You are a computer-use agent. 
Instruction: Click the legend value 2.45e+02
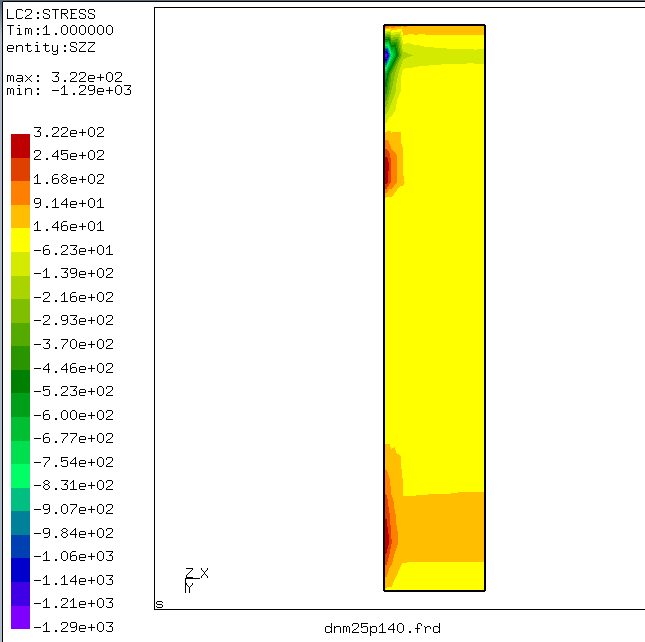pos(69,155)
